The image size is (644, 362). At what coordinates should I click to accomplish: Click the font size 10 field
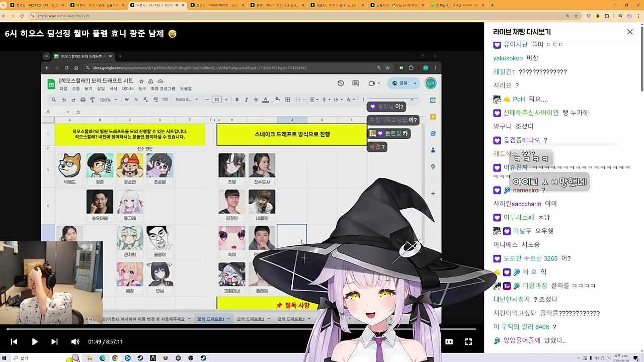tap(217, 100)
